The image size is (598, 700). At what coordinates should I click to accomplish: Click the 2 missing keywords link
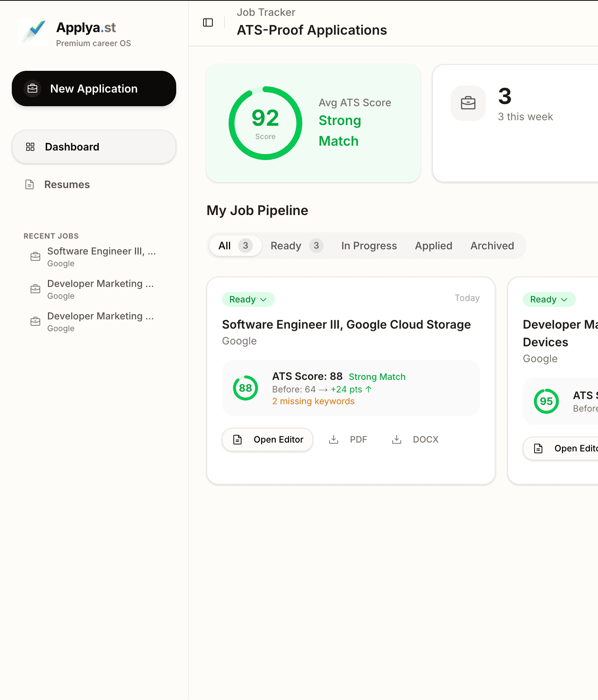[313, 401]
